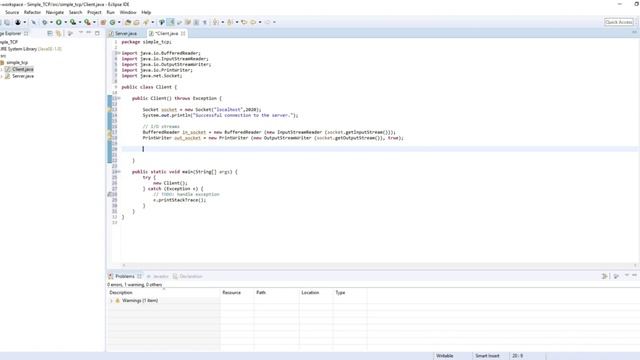
Task: Click the Quick Access search field
Action: tap(619, 22)
